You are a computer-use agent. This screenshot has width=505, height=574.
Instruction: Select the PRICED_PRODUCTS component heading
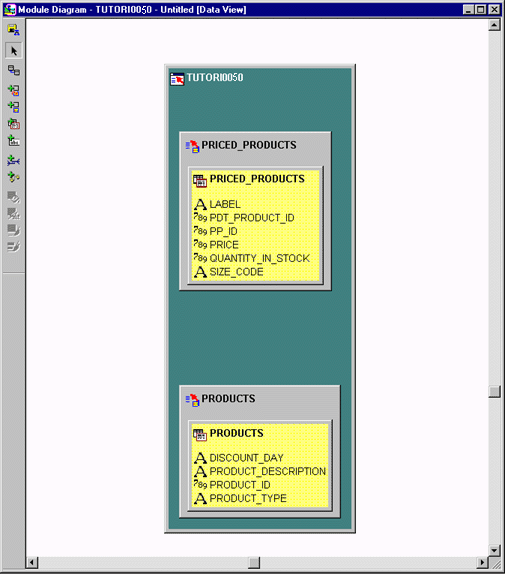click(x=249, y=145)
